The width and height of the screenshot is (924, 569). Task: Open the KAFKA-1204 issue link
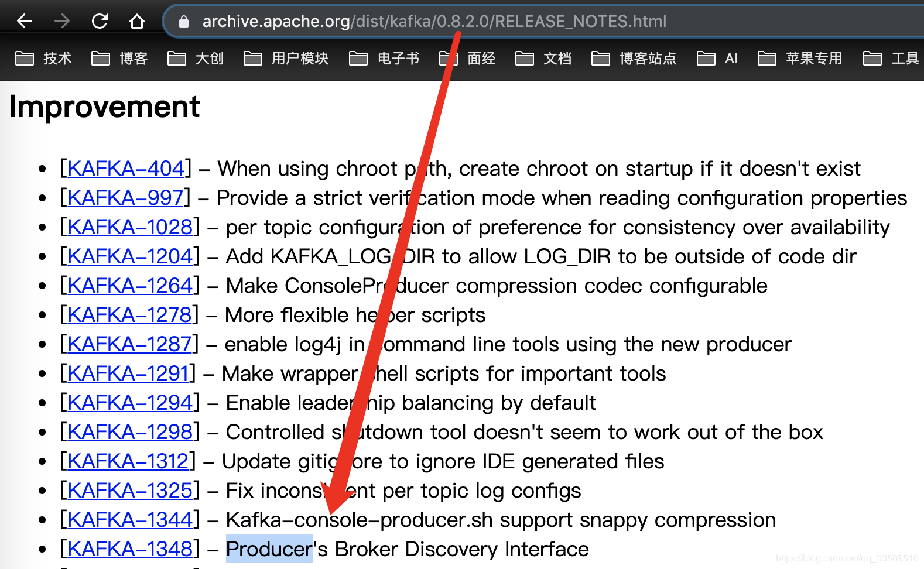[130, 256]
